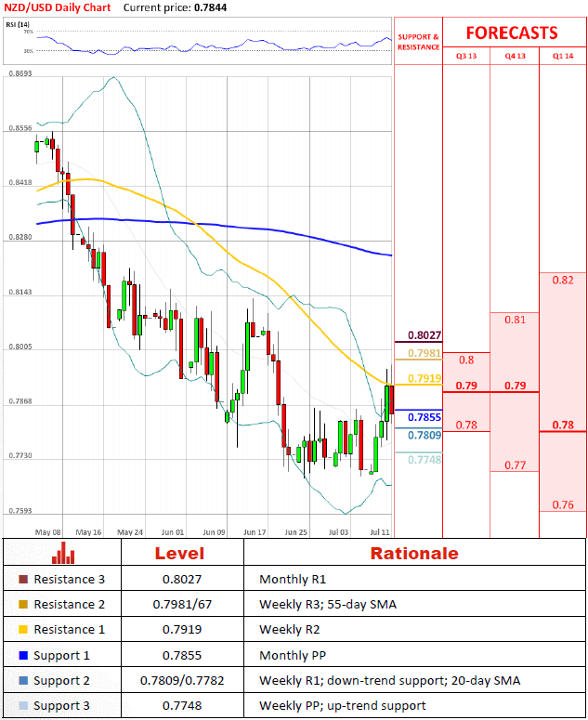Select the Q3 13 forecast column header
This screenshot has width=588, height=720.
466,56
